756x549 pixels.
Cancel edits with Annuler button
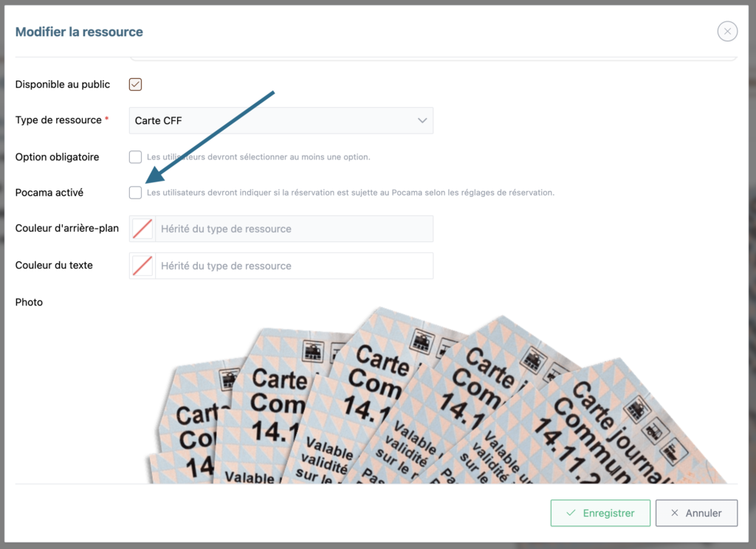point(696,513)
